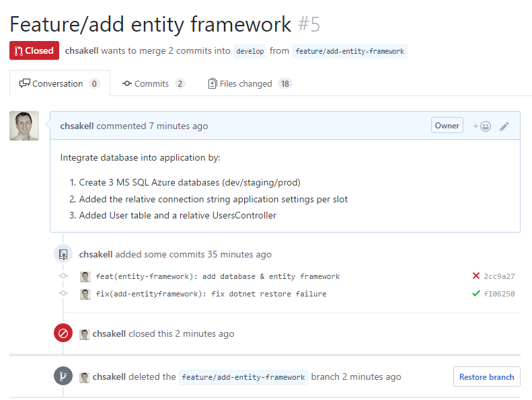Click the green check status icon
The width and height of the screenshot is (532, 400).
click(x=476, y=294)
